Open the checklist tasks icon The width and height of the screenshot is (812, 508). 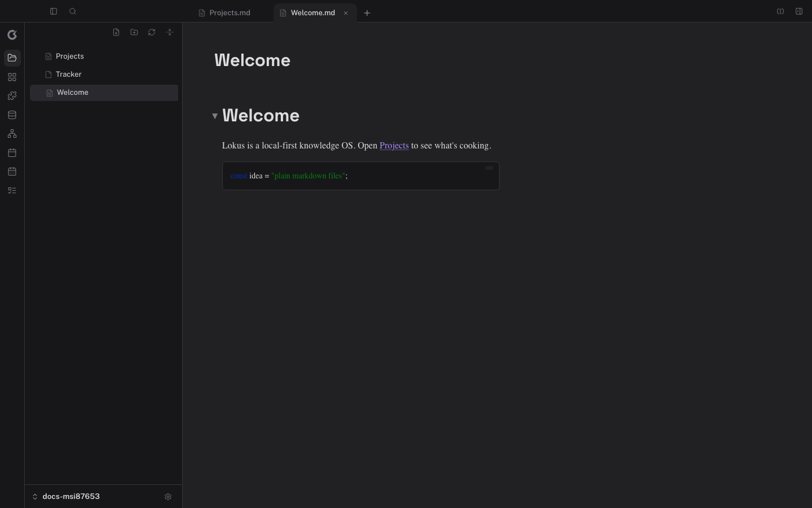(x=12, y=191)
